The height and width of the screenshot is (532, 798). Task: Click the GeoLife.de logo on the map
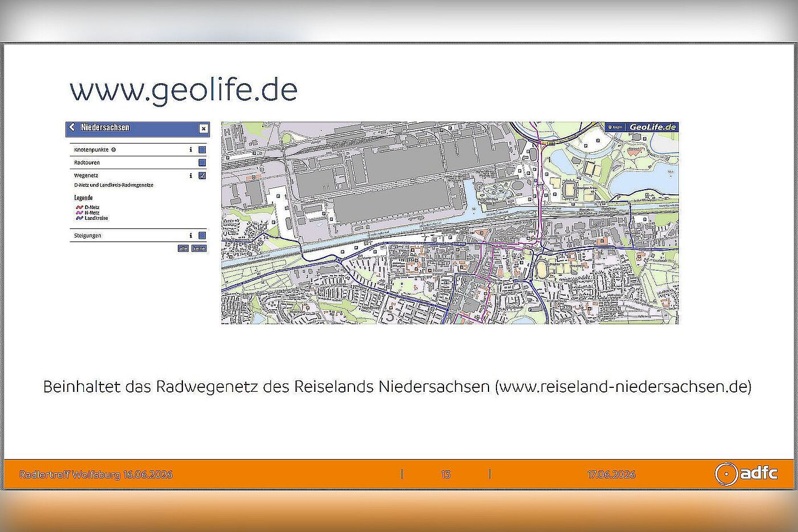click(x=652, y=127)
